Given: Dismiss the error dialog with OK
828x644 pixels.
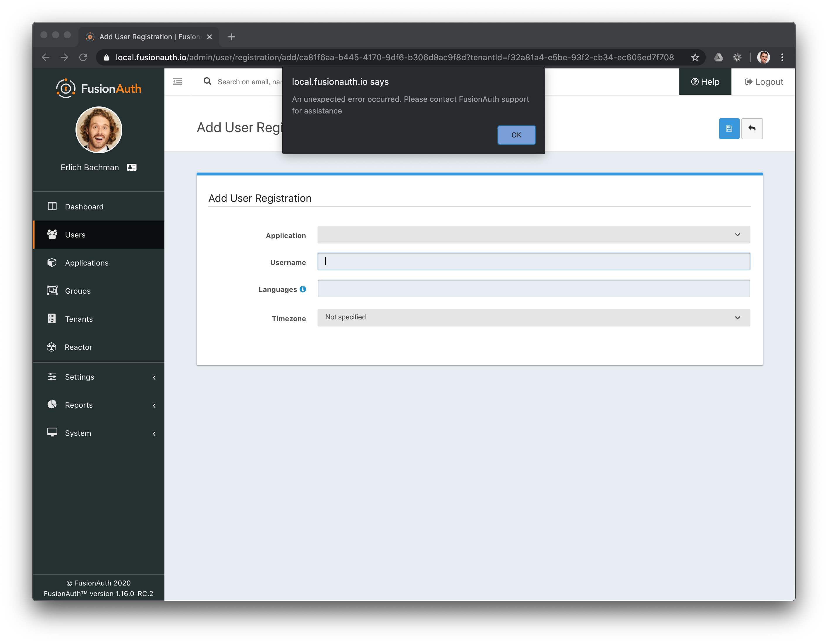Looking at the screenshot, I should point(516,135).
